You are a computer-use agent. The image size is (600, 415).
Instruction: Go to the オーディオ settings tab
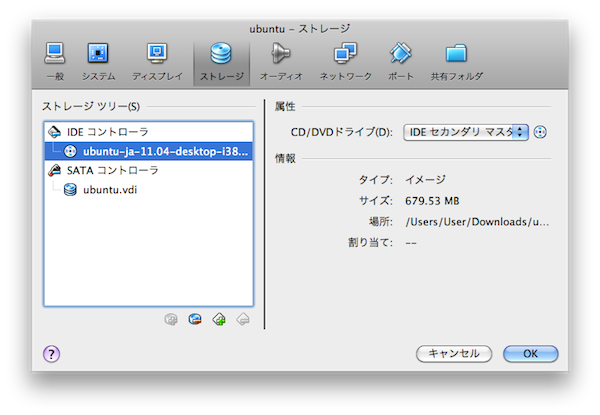(281, 62)
